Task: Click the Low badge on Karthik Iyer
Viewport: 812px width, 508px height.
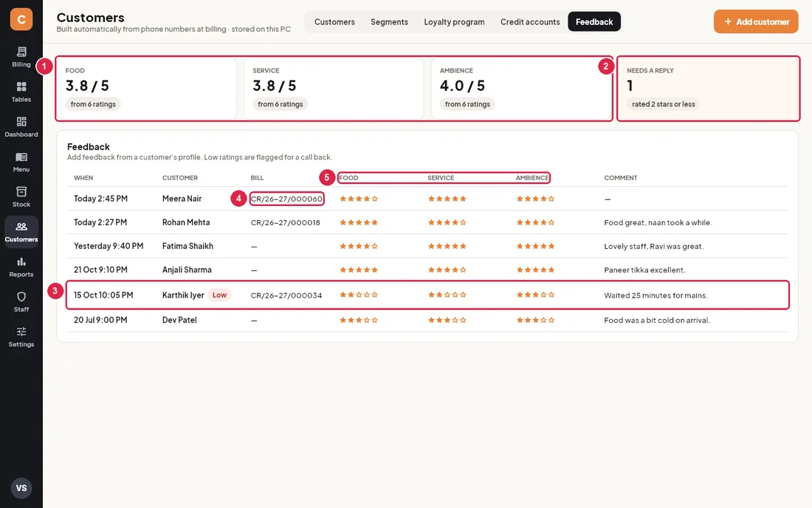Action: coord(219,295)
